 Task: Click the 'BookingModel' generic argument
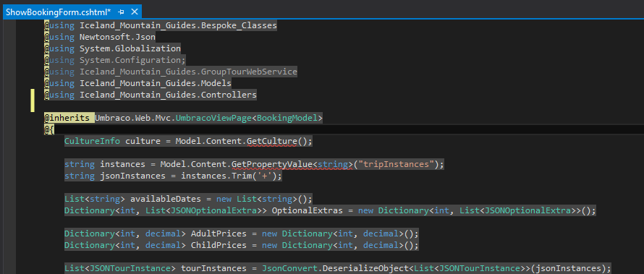pyautogui.click(x=287, y=118)
